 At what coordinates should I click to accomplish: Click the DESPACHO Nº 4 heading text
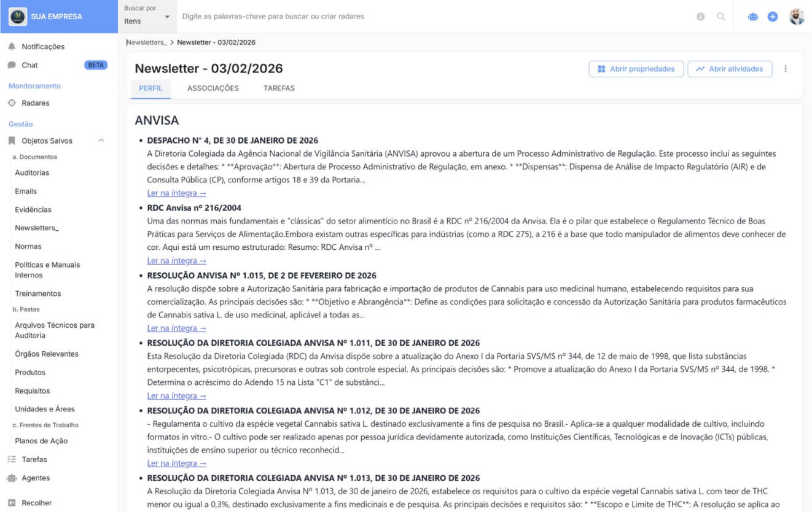[x=233, y=141]
